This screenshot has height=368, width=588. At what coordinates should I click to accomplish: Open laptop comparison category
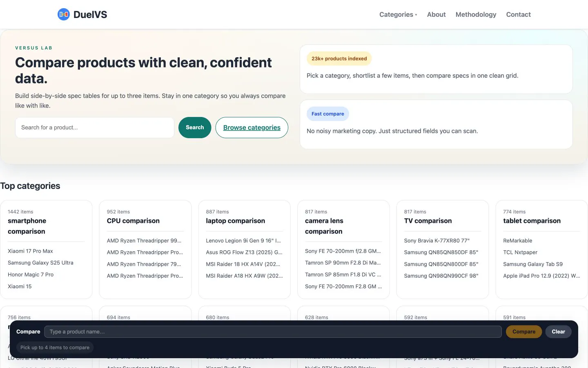coord(236,221)
